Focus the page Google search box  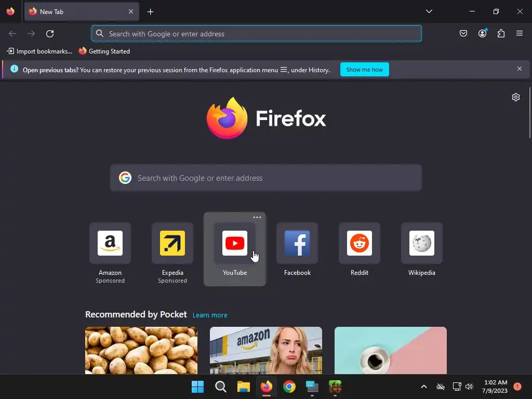[266, 178]
